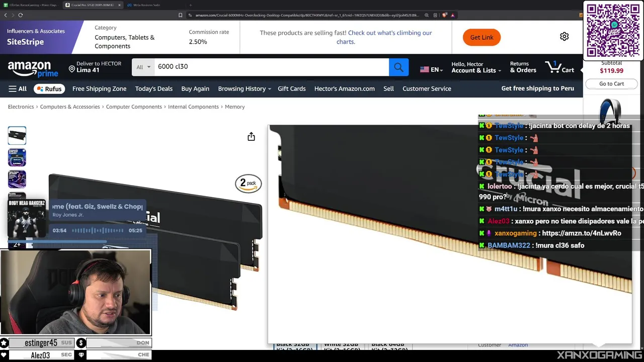Expand Browsing History dropdown
The image size is (644, 362).
coord(245,88)
